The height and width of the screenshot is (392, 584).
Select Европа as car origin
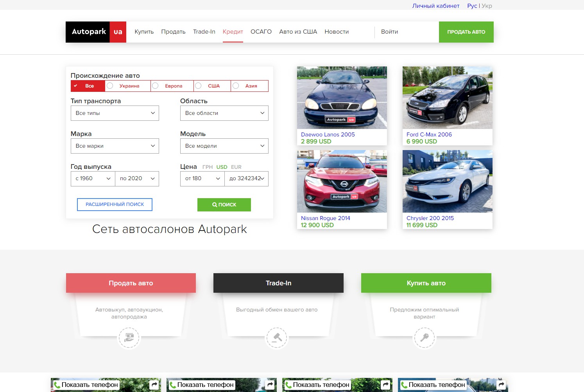172,86
